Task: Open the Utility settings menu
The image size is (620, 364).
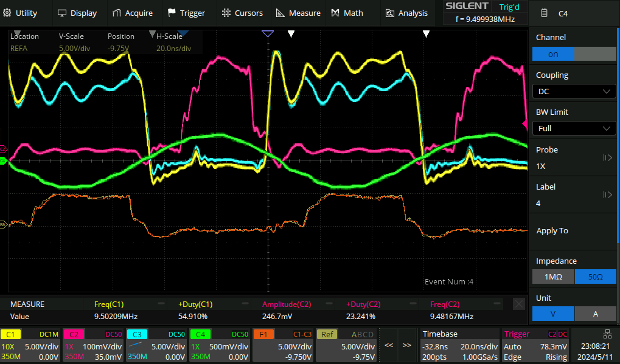Action: [26, 13]
